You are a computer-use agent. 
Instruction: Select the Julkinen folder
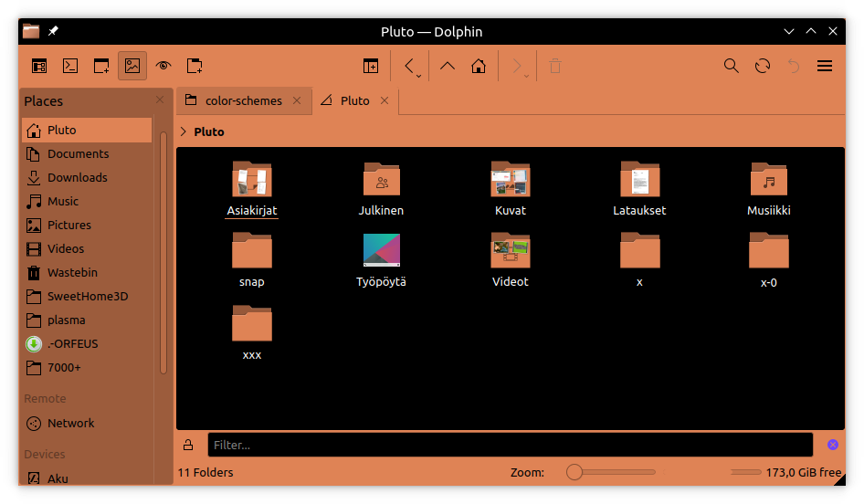pos(381,189)
